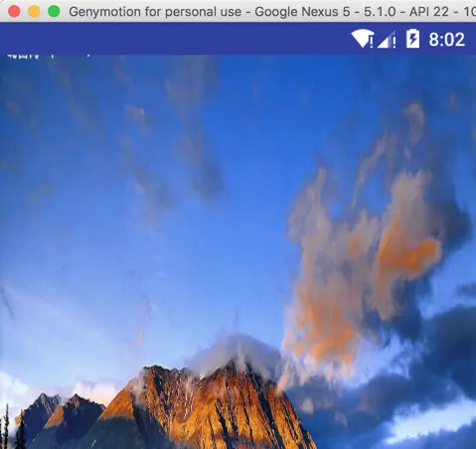The width and height of the screenshot is (476, 449).
Task: Click the 8:02 clock in status bar
Action: [x=447, y=40]
